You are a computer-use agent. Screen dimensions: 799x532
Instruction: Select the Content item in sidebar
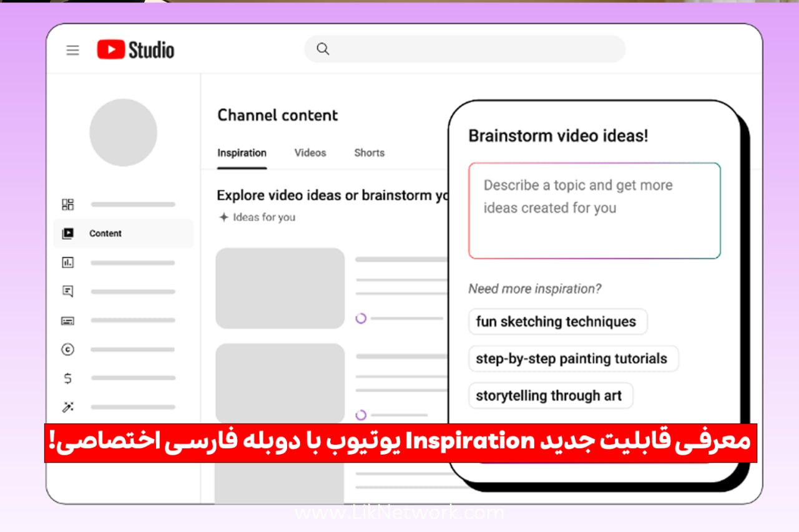point(123,233)
